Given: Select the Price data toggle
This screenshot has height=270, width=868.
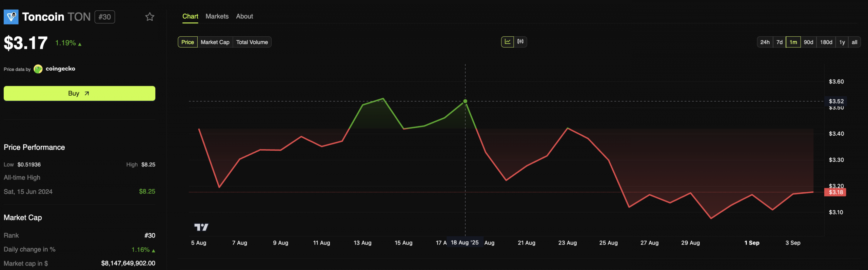Looking at the screenshot, I should 188,42.
